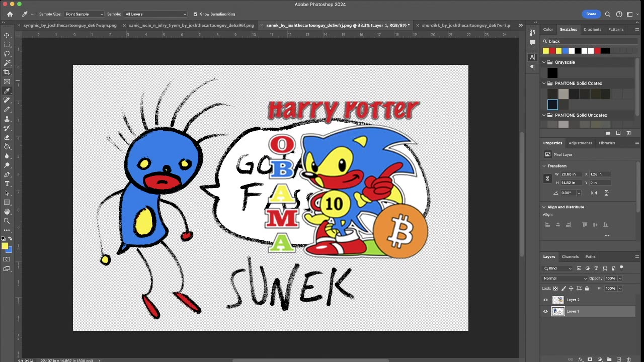This screenshot has height=362, width=644.
Task: Select the Frame tool
Action: coord(7,81)
